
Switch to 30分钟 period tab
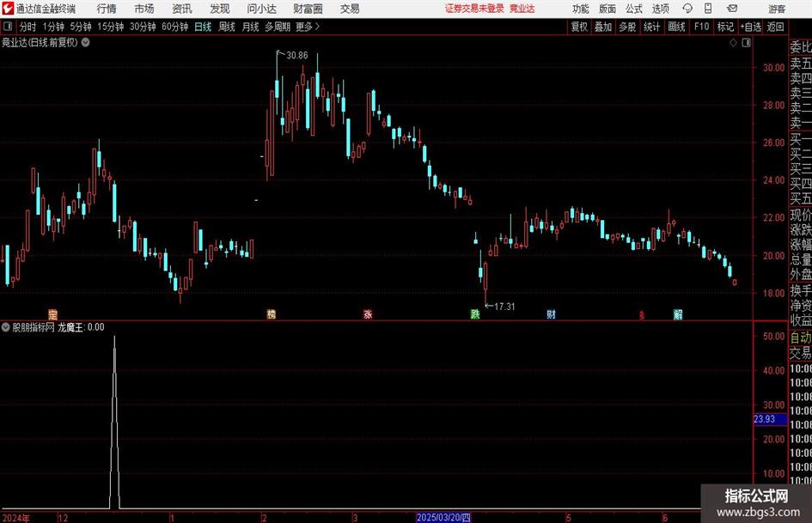point(143,27)
